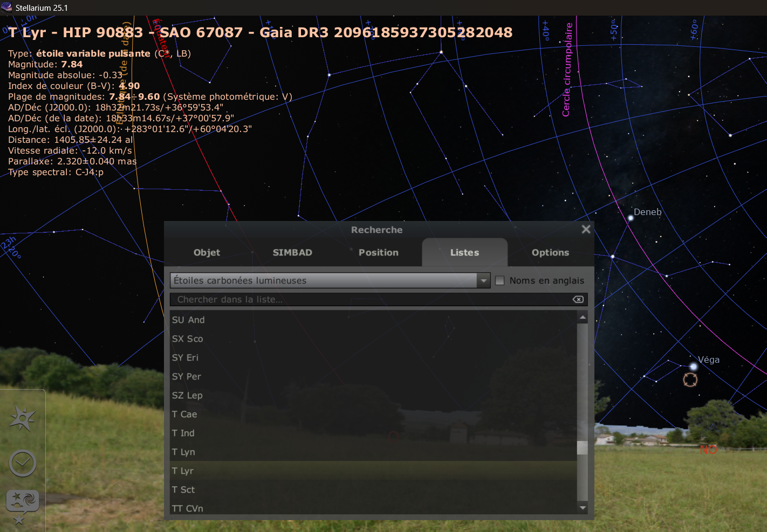Click the Magnitude absolue -0.33 line
The height and width of the screenshot is (532, 767).
pyautogui.click(x=65, y=75)
